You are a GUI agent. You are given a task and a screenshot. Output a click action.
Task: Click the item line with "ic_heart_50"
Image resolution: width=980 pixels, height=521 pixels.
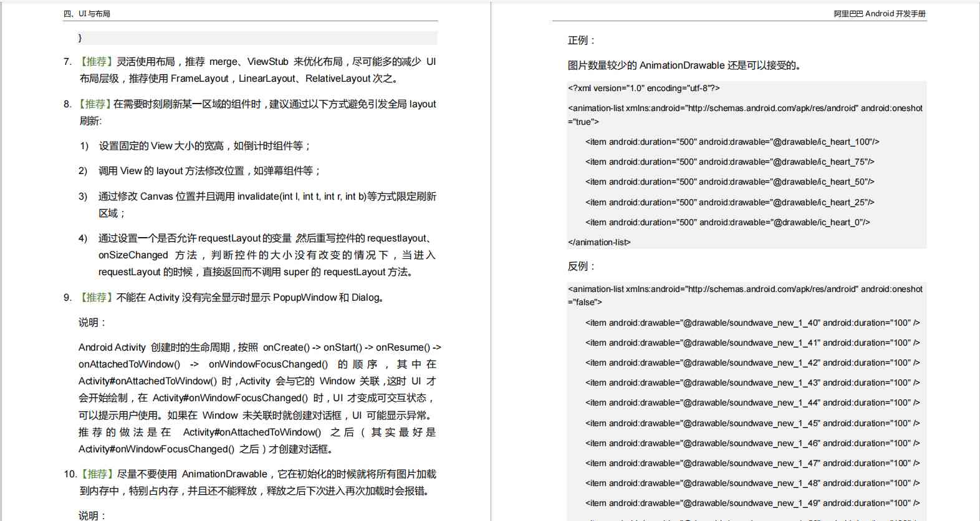tap(730, 182)
